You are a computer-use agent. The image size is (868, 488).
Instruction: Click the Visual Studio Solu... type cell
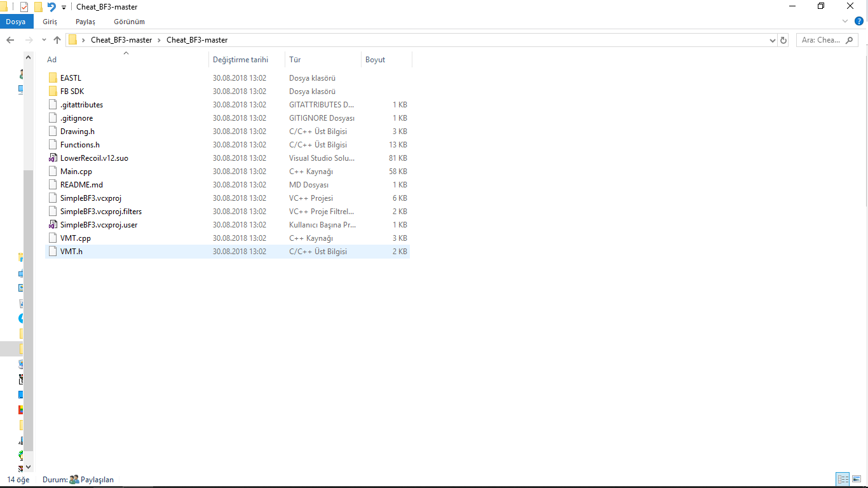322,158
